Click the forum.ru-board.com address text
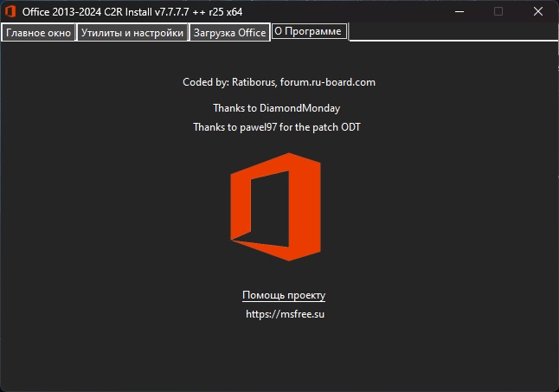The width and height of the screenshot is (559, 392). tap(328, 82)
